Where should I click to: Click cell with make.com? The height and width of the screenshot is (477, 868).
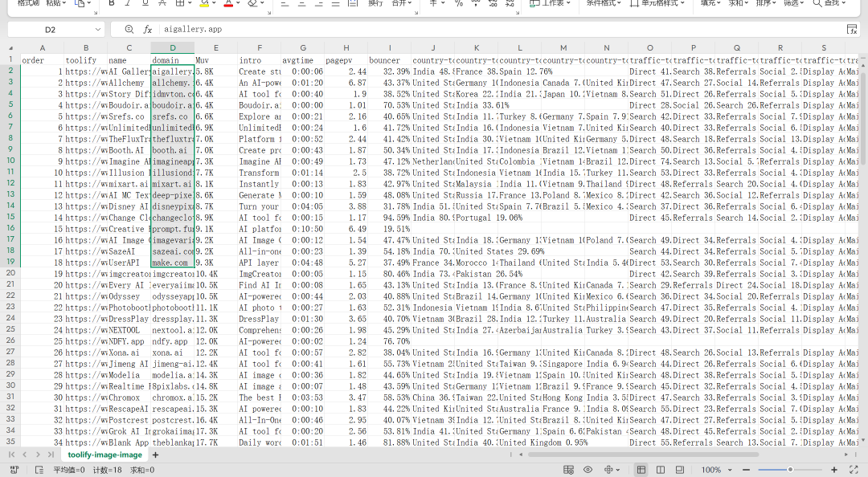click(173, 263)
